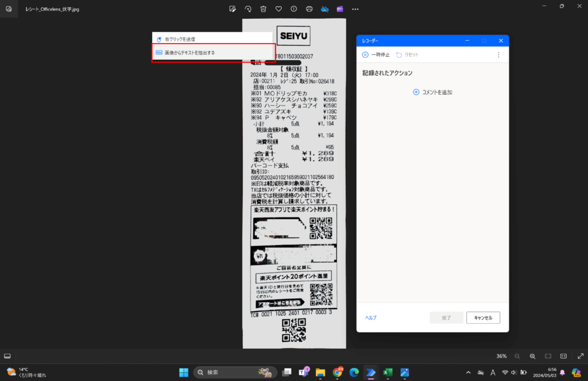Open the weather widget on the taskbar
The height and width of the screenshot is (381, 588).
pyautogui.click(x=26, y=372)
